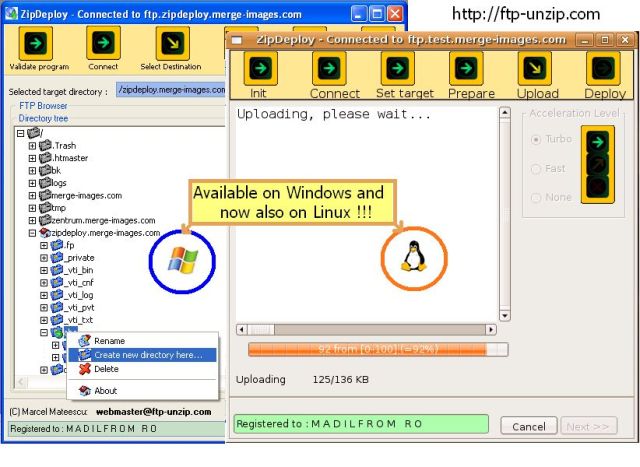The image size is (640, 467).
Task: Choose About from context menu
Action: click(x=142, y=391)
